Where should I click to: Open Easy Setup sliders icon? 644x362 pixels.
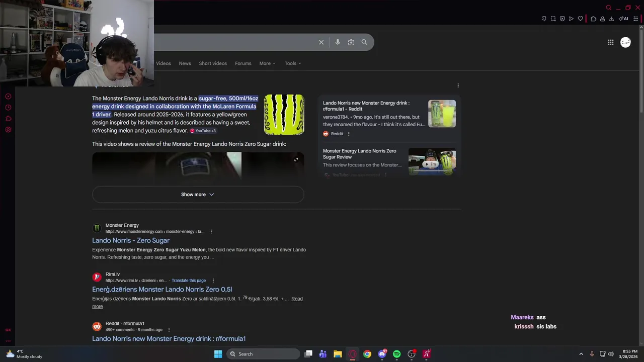(x=635, y=19)
